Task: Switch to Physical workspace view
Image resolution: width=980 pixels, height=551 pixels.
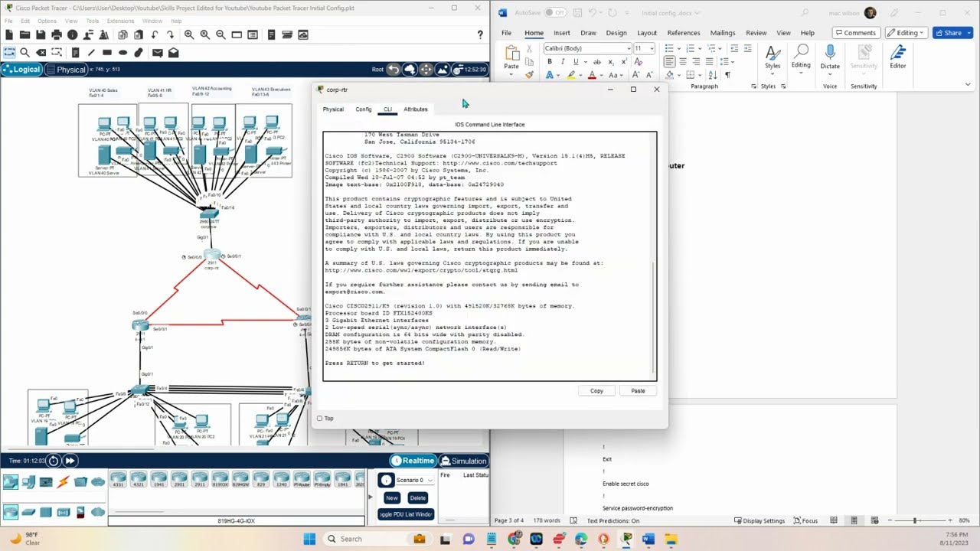Action: click(x=67, y=70)
